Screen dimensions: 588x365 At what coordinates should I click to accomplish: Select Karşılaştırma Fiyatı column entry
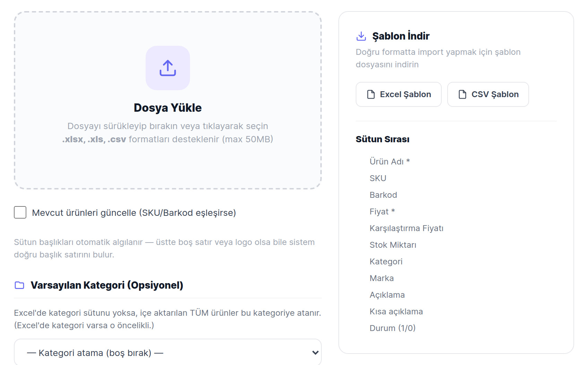tap(406, 228)
